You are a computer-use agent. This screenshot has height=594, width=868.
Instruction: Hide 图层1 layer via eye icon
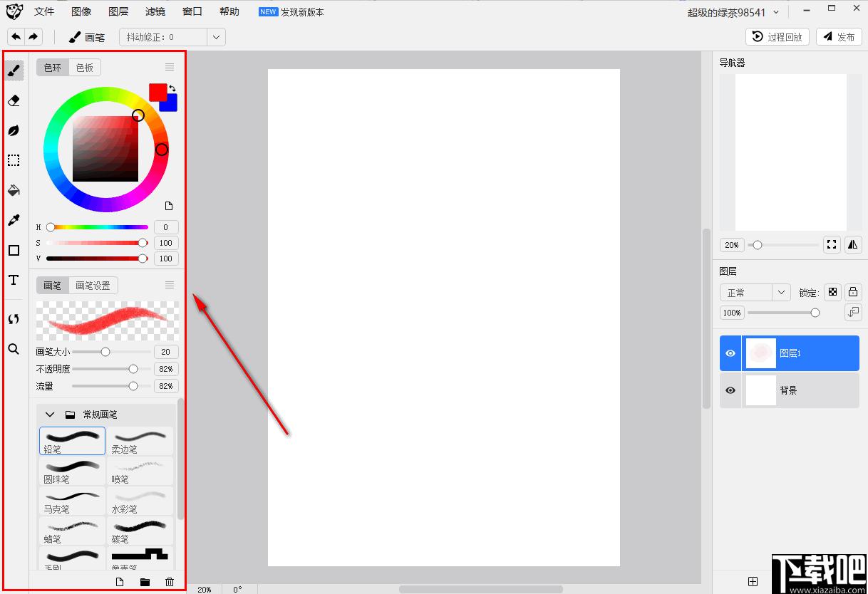730,353
